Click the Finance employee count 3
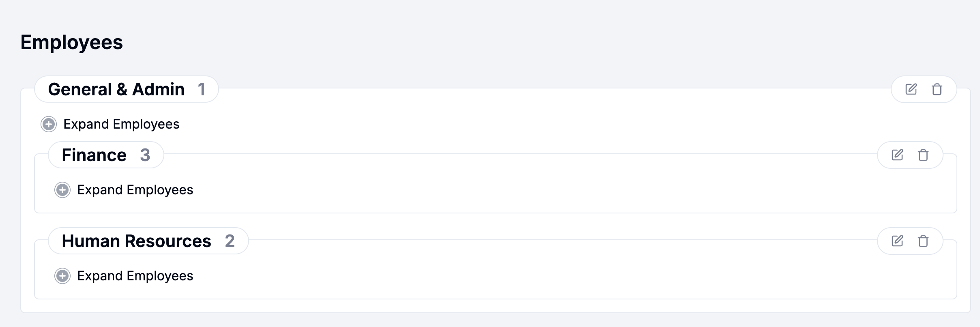 [145, 155]
